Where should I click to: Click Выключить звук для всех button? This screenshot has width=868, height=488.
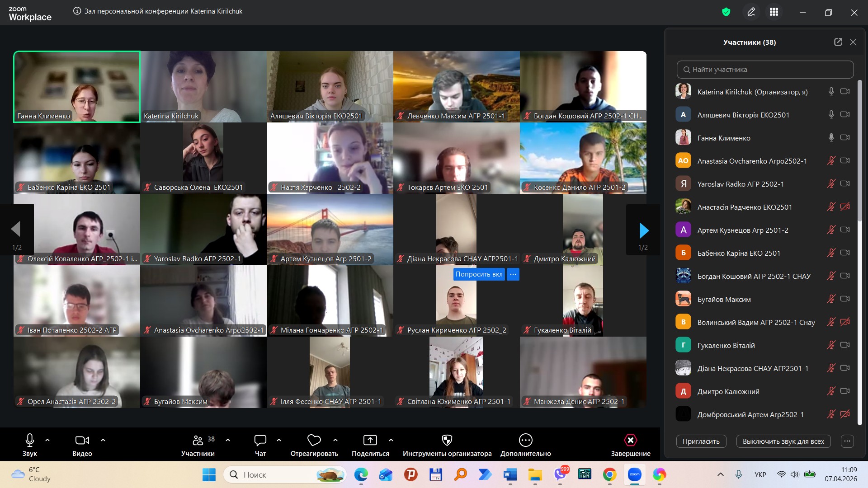pyautogui.click(x=783, y=441)
